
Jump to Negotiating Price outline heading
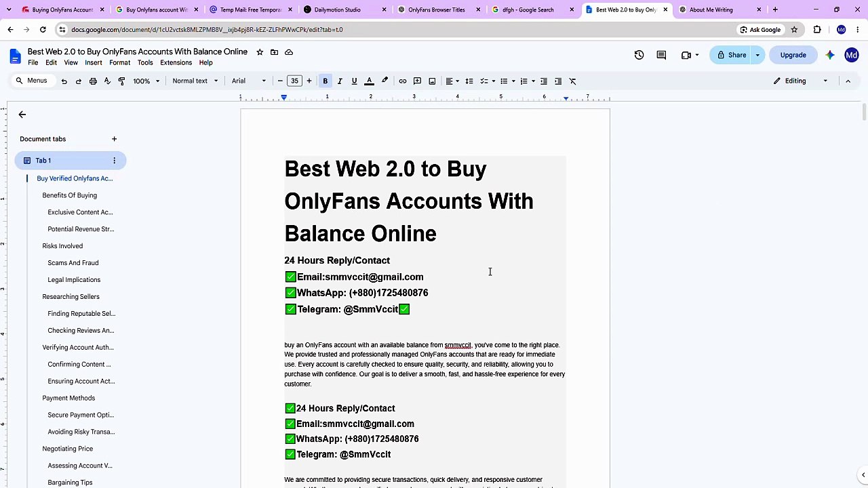(x=67, y=449)
